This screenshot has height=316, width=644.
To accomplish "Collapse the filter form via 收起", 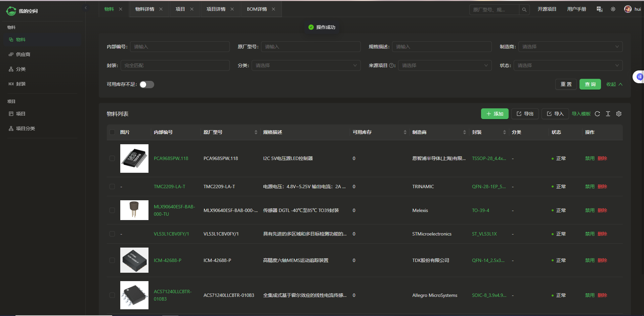I will tap(614, 84).
